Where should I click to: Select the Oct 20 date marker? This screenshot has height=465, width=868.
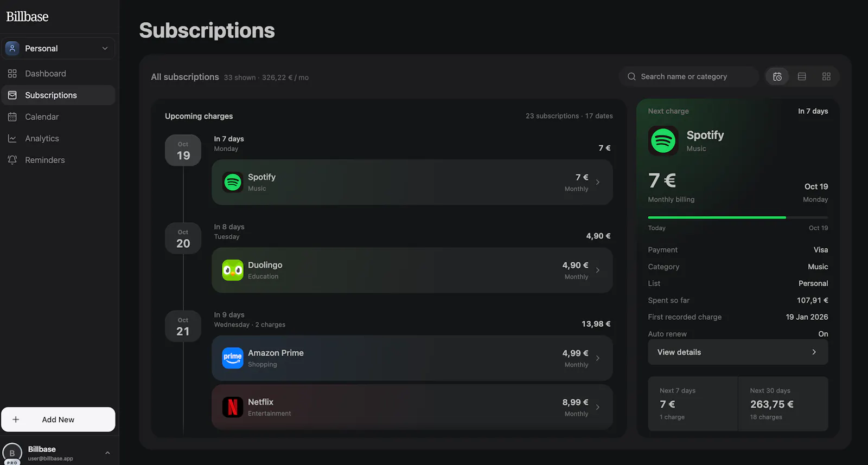pos(183,238)
